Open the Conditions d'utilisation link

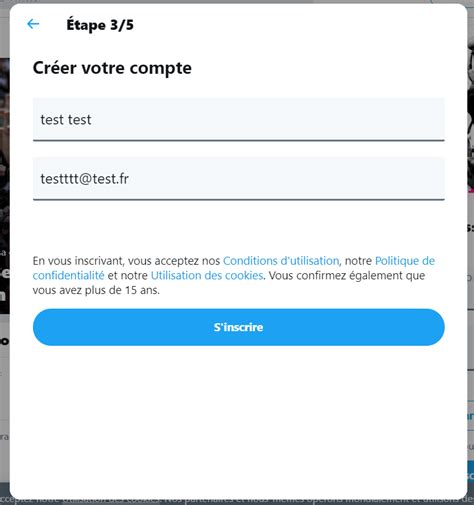click(x=281, y=261)
